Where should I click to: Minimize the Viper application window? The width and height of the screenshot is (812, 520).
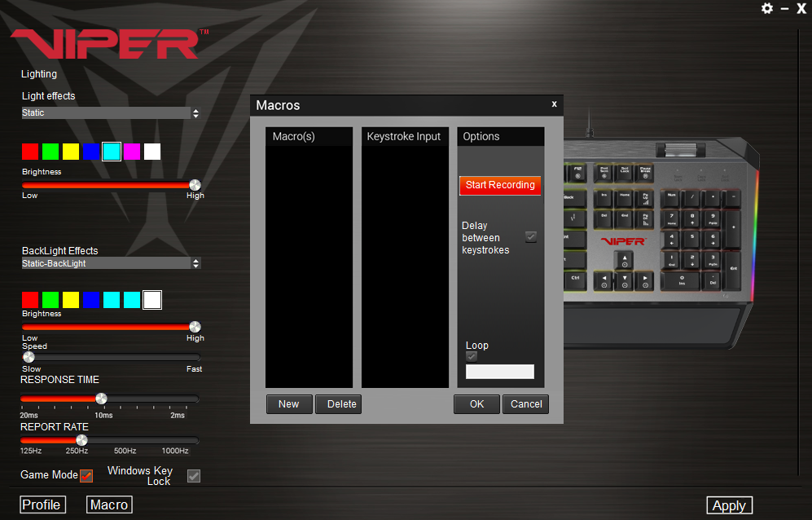point(784,8)
